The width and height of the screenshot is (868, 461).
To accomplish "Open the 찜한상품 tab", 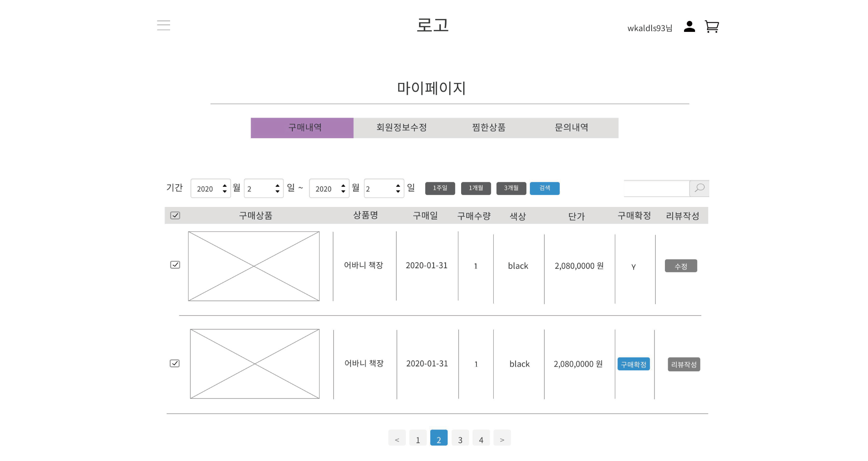I will [488, 128].
